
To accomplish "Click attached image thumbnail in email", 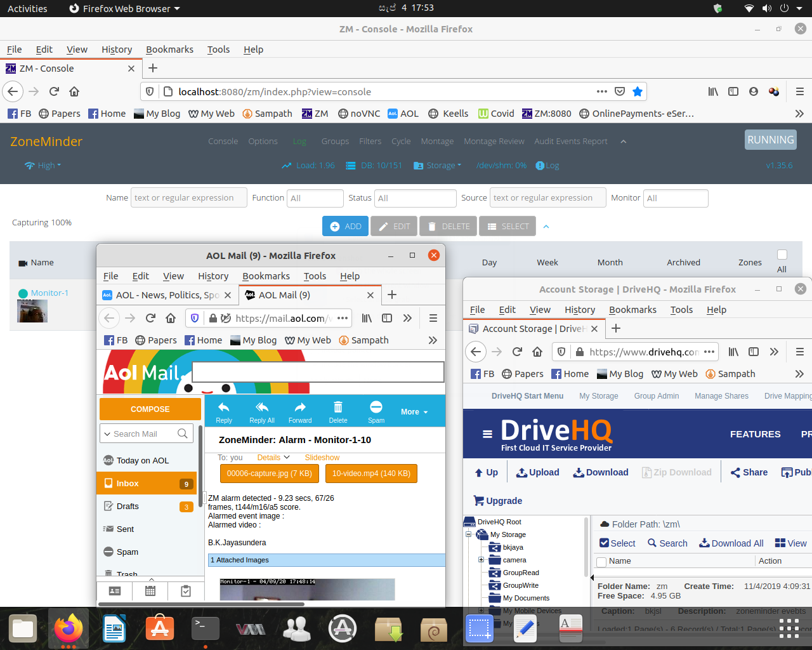I will [x=307, y=589].
